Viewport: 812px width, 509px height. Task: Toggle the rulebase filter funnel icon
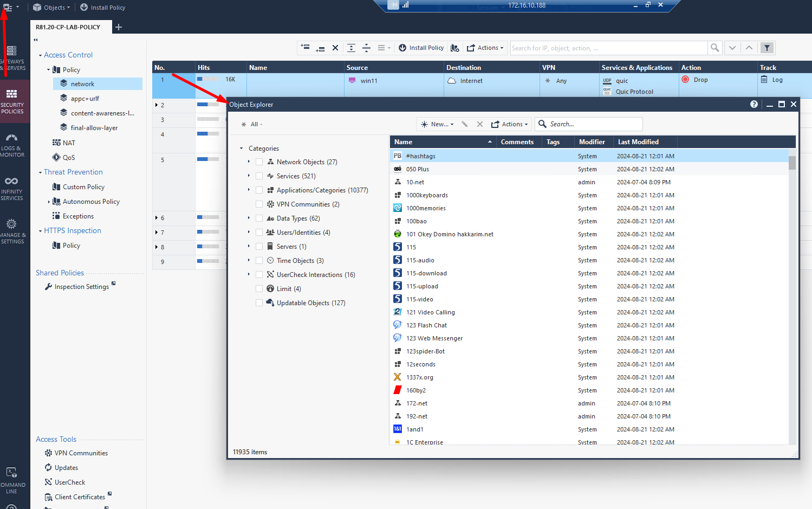767,48
